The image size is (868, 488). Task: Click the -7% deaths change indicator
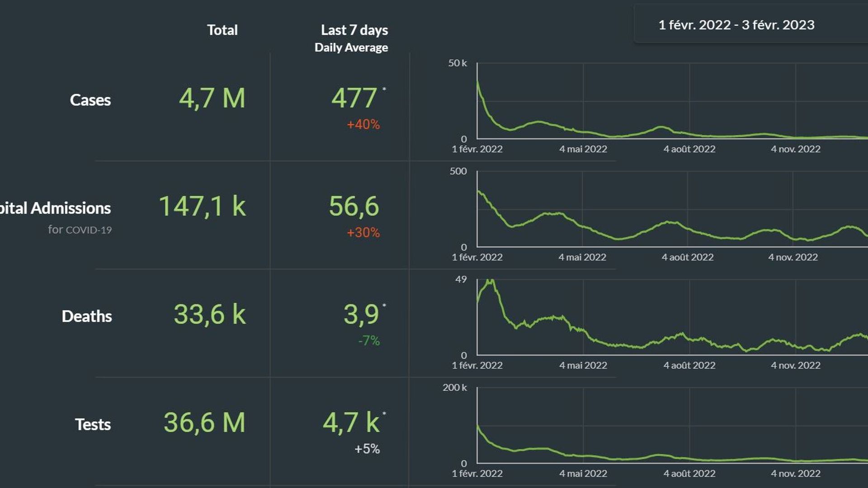[369, 341]
